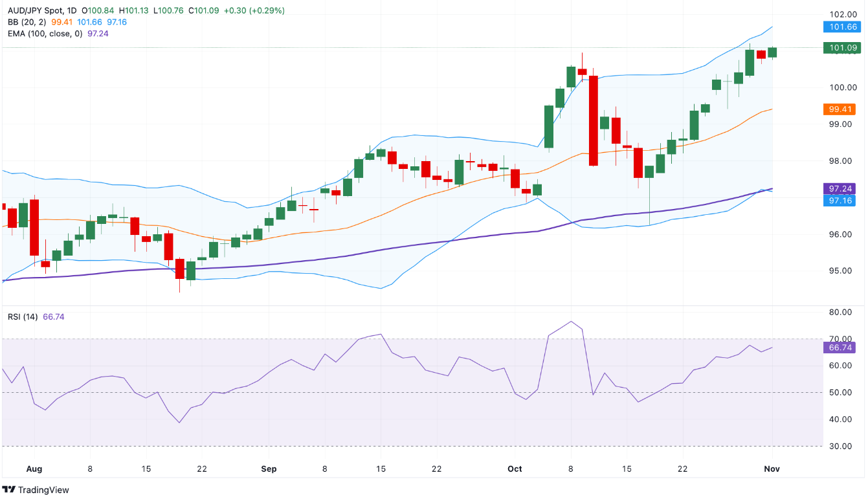Image resolution: width=868 pixels, height=497 pixels.
Task: Click the TradingView logo icon
Action: click(9, 490)
